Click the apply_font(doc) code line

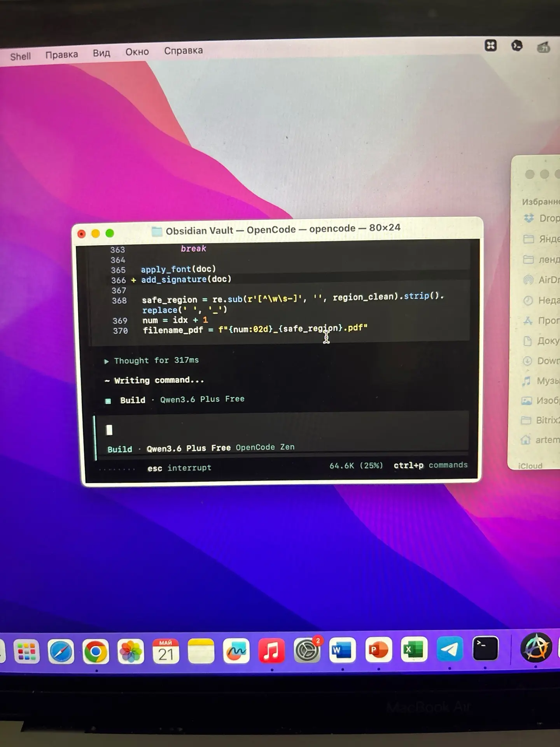point(178,269)
